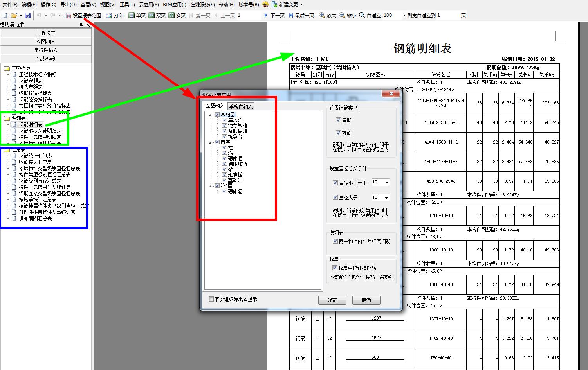The height and width of the screenshot is (370, 588).
Task: Open the 工具(T) menu
Action: point(127,4)
